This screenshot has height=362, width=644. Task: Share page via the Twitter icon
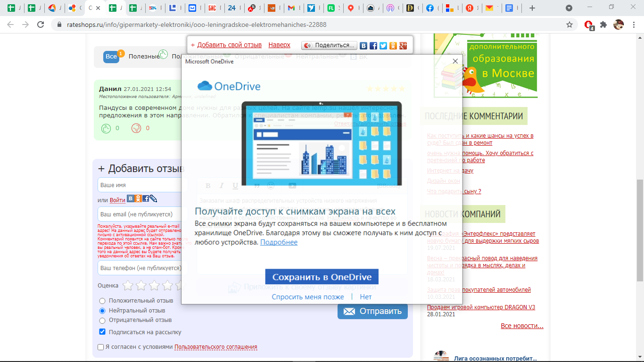coord(383,46)
